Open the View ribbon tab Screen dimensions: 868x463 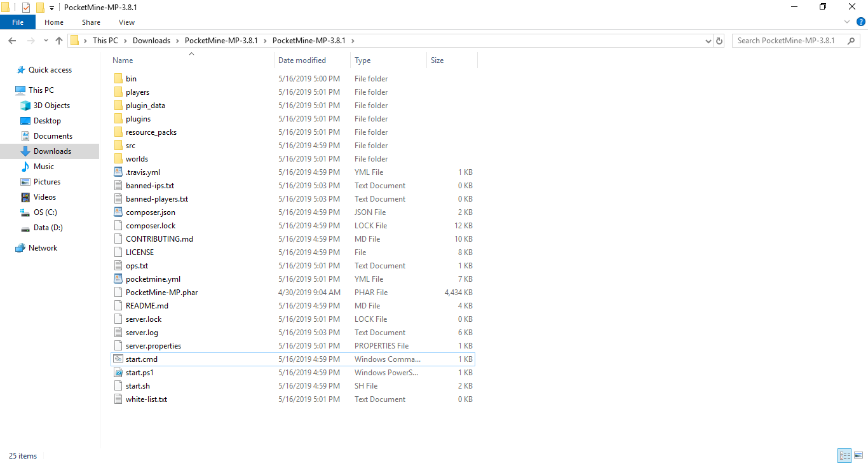(x=126, y=22)
